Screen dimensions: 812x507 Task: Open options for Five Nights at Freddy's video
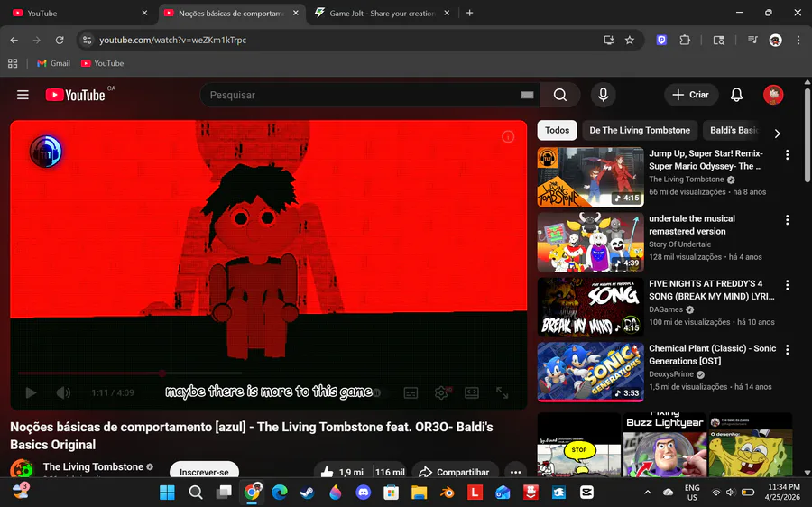click(x=787, y=285)
